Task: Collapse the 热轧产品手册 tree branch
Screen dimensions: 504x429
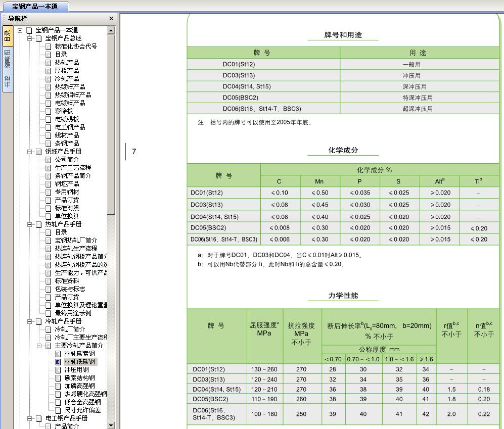Action: click(x=29, y=224)
